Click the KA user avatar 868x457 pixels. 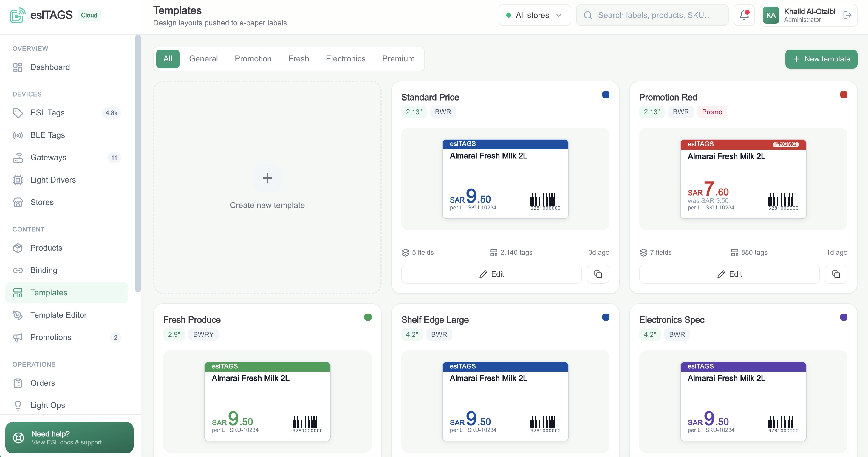tap(771, 15)
